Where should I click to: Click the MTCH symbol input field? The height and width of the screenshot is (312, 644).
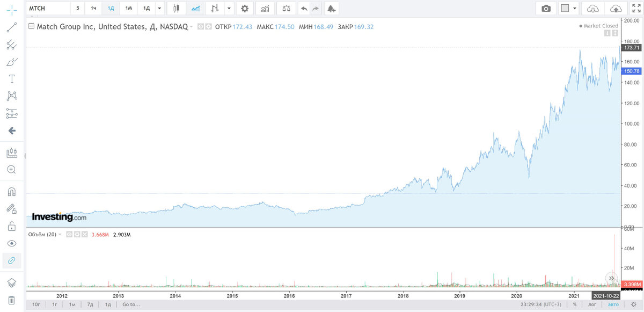[48, 8]
